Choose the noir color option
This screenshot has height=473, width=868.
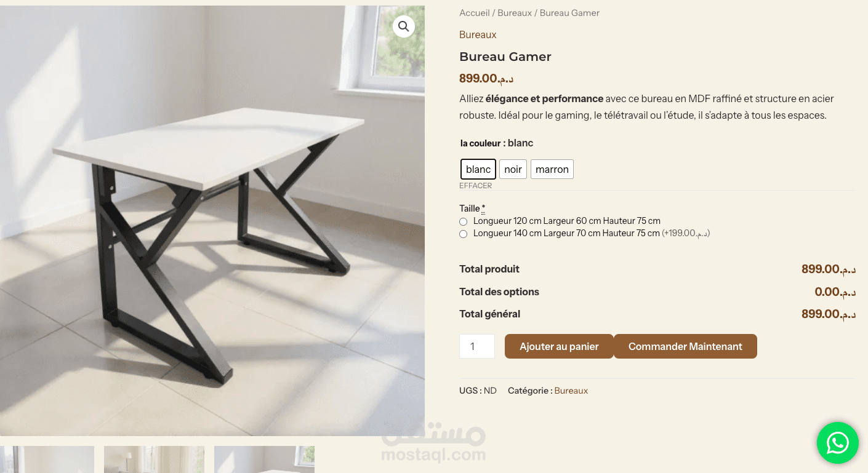point(513,169)
